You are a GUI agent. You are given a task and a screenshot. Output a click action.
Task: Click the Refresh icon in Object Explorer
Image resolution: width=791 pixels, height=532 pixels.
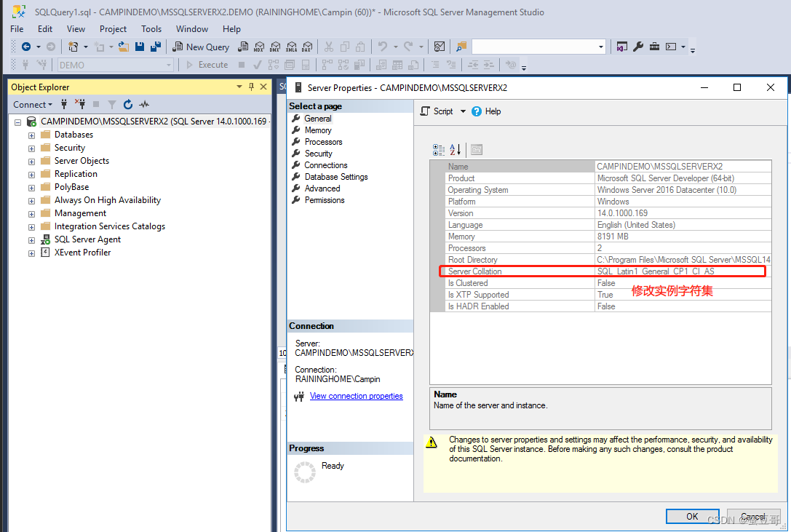[128, 105]
